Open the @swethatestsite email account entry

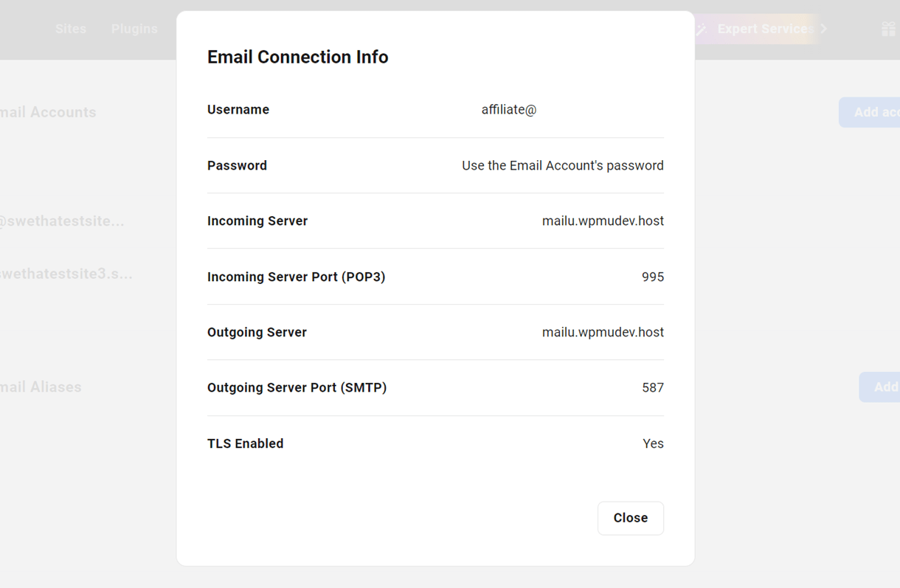(x=63, y=221)
